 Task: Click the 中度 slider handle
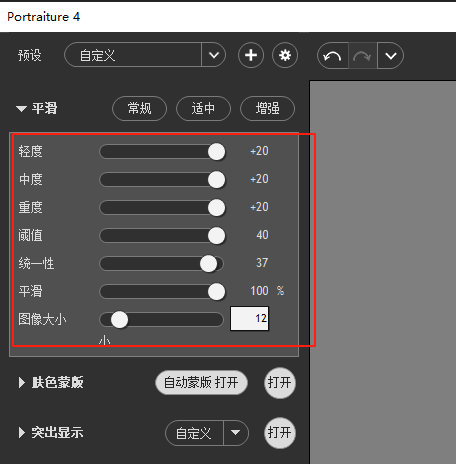pyautogui.click(x=216, y=180)
